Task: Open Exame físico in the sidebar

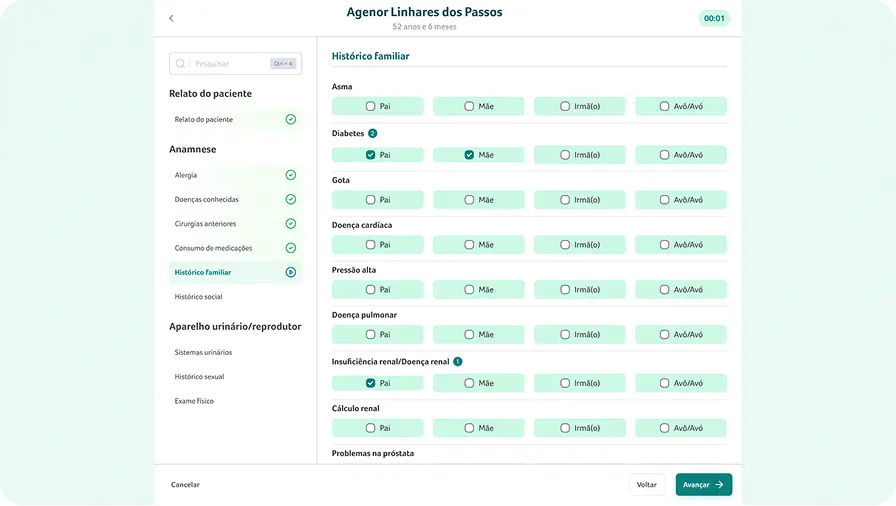Action: (194, 401)
